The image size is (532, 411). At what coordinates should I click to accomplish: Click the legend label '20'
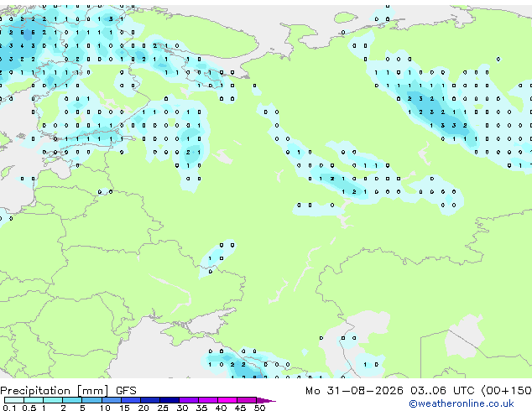click(143, 408)
